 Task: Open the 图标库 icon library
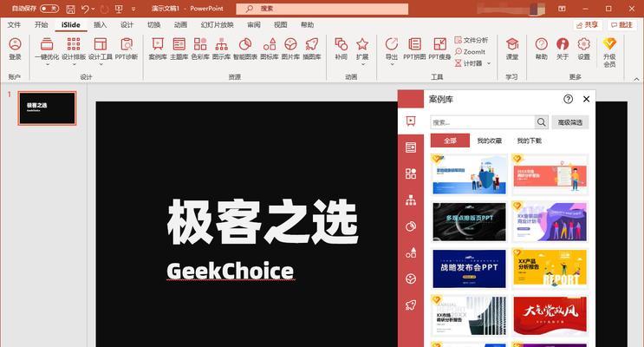coord(270,49)
